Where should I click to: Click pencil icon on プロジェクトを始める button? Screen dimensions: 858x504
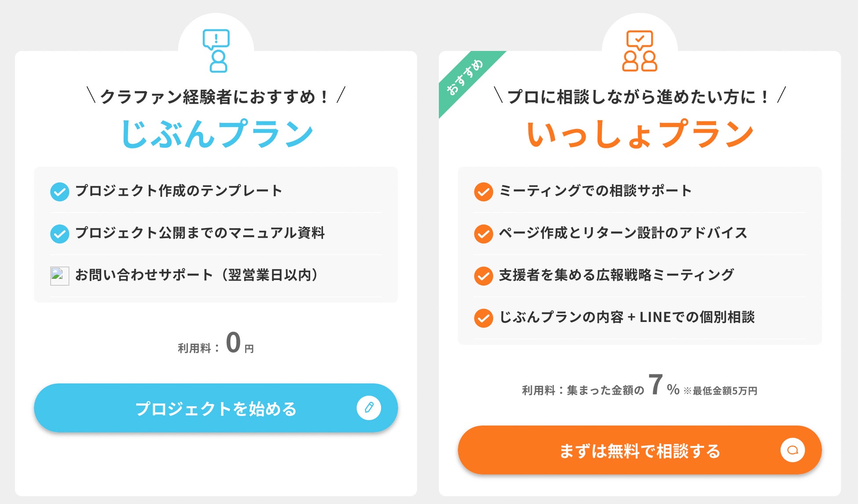369,408
